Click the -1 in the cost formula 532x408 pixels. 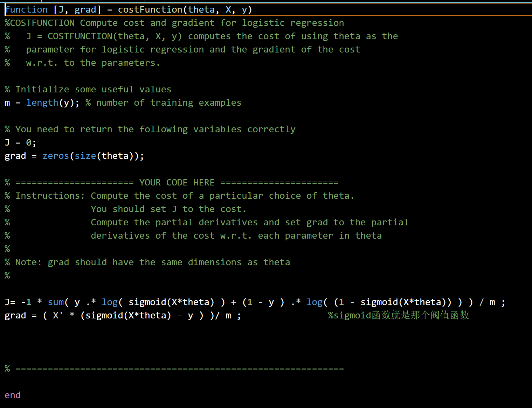coord(26,302)
